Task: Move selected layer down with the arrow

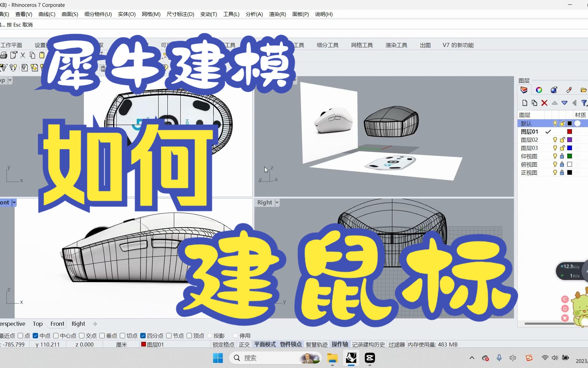Action: coord(565,103)
